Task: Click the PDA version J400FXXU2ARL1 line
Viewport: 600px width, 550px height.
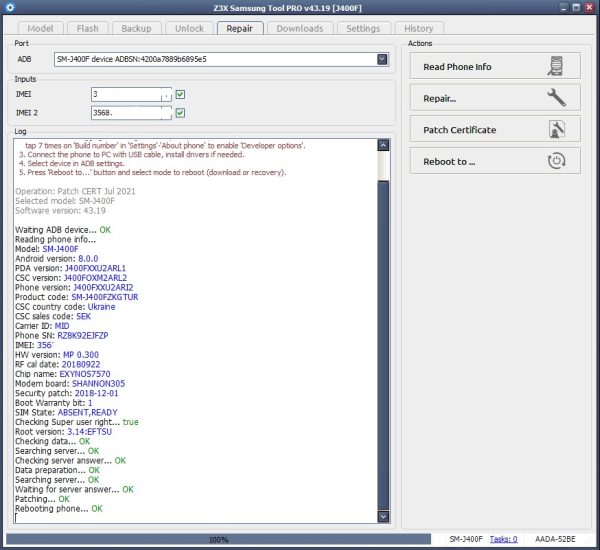Action: pyautogui.click(x=70, y=268)
